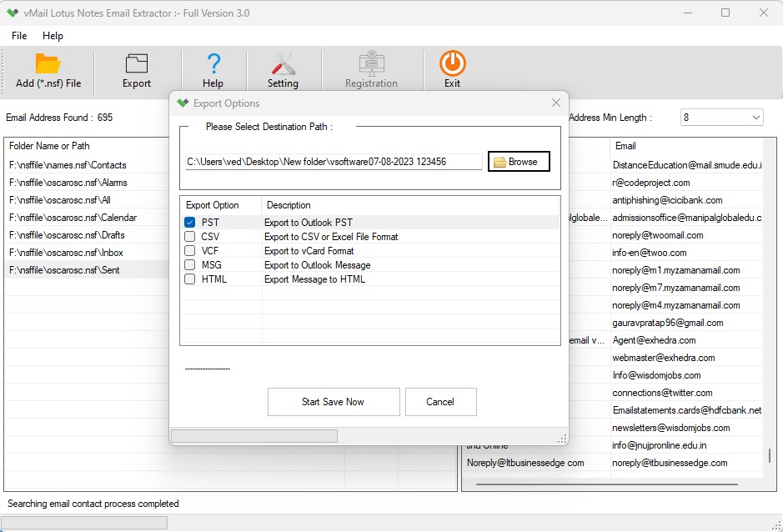783x532 pixels.
Task: Click Export to Outlook Message description
Action: (x=318, y=265)
